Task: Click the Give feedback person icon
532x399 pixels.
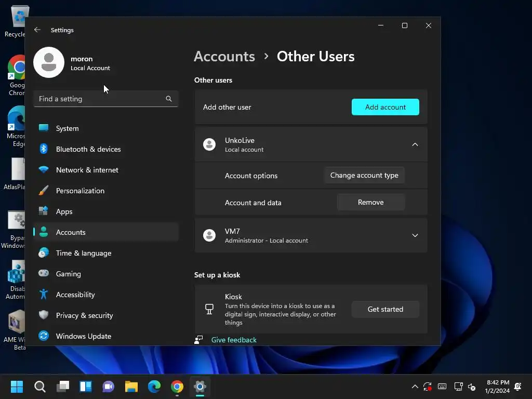Action: (198, 340)
